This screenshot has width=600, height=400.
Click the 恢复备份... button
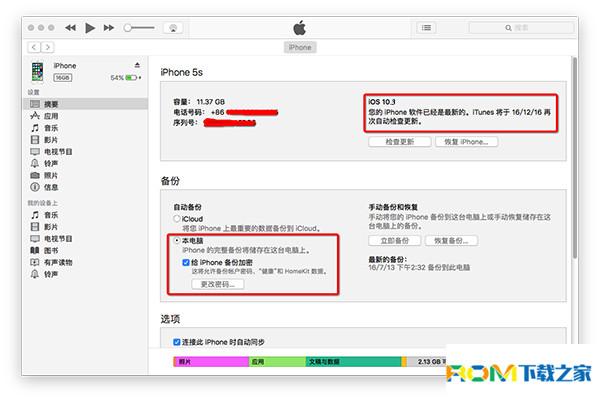coord(452,240)
